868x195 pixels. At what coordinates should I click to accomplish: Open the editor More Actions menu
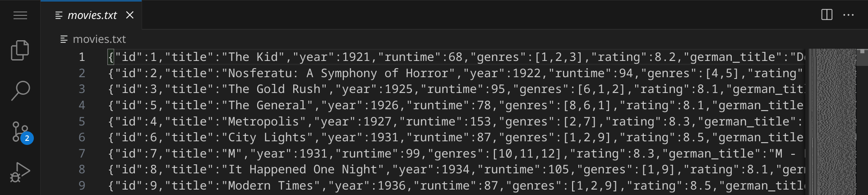[849, 15]
